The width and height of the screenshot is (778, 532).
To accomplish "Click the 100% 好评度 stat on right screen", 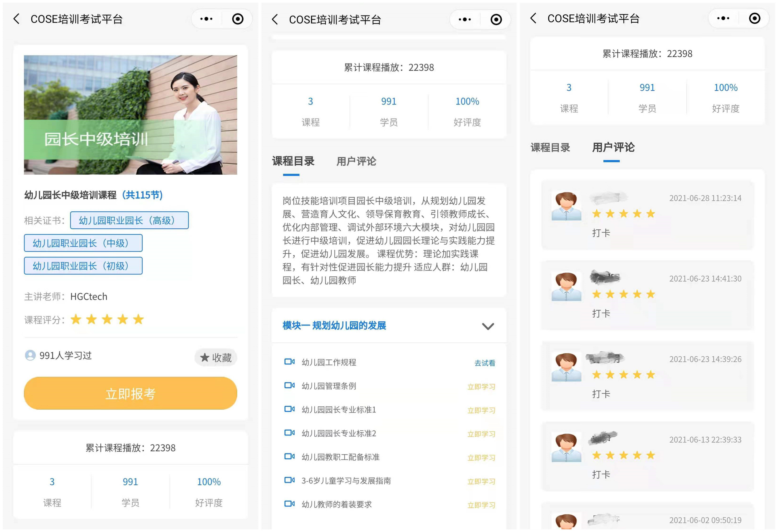I will click(x=726, y=97).
